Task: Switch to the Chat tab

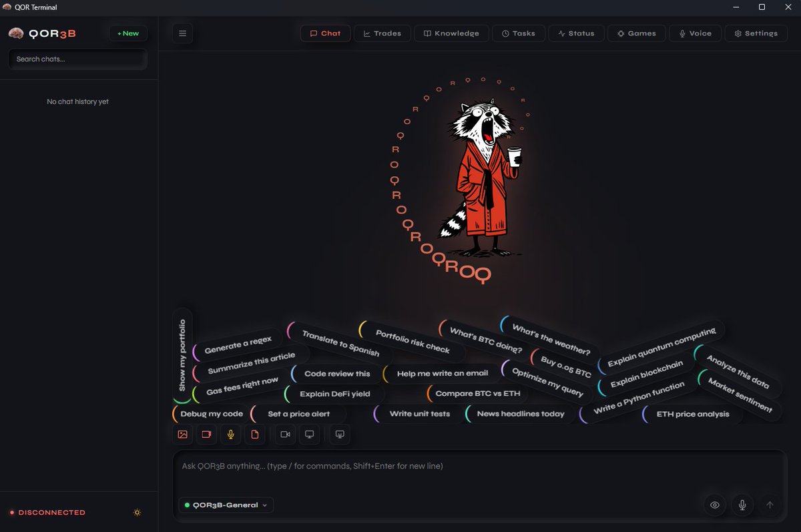Action: coord(326,33)
